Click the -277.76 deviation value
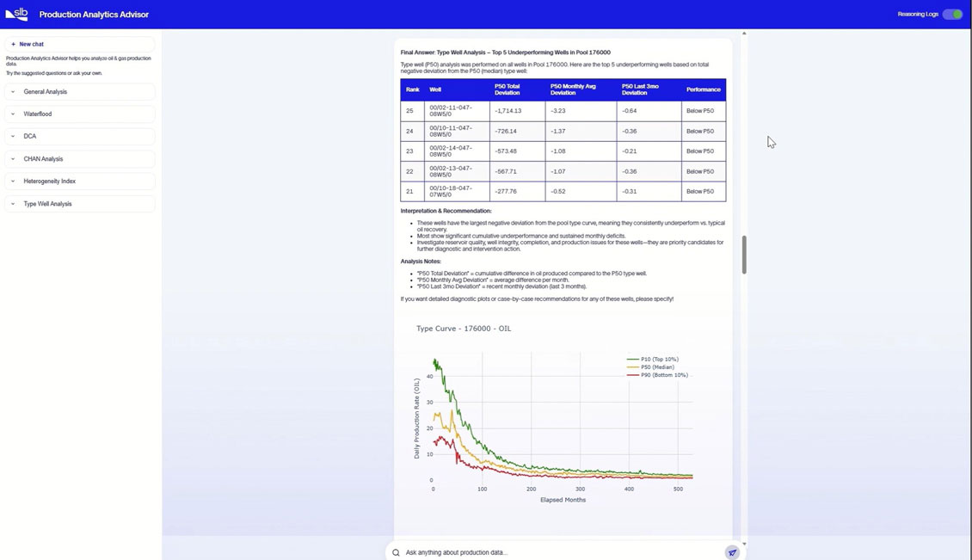972x560 pixels. tap(506, 192)
